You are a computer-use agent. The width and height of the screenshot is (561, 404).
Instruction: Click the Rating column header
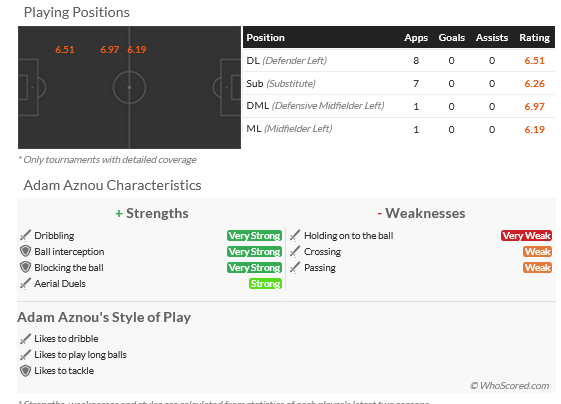point(535,38)
